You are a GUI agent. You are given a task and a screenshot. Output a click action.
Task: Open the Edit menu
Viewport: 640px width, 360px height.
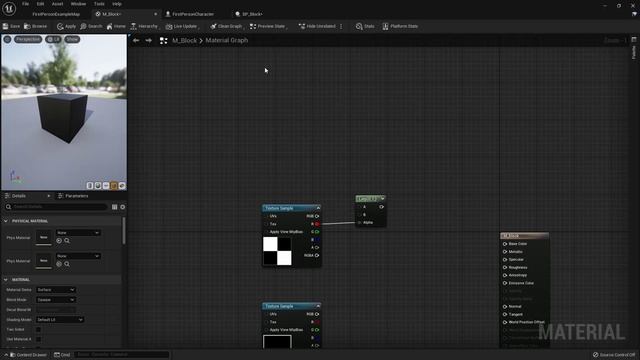(40, 4)
